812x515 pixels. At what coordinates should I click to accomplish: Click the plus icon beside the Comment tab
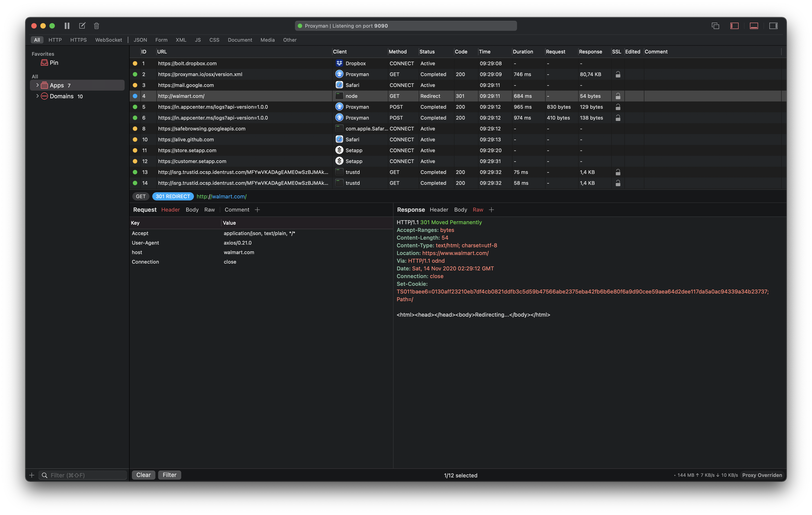(257, 210)
